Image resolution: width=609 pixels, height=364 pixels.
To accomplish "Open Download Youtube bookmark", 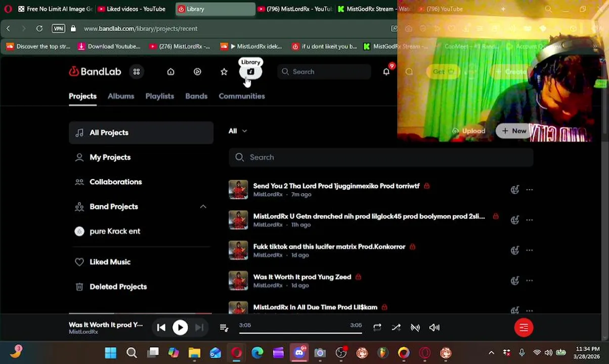I will 109,47.
